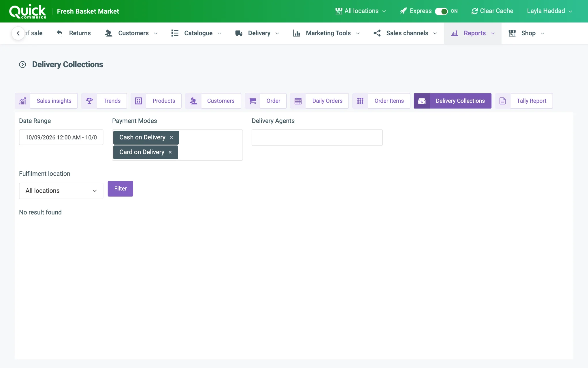Click the purple Filter button
This screenshot has width=588, height=368.
click(x=120, y=189)
